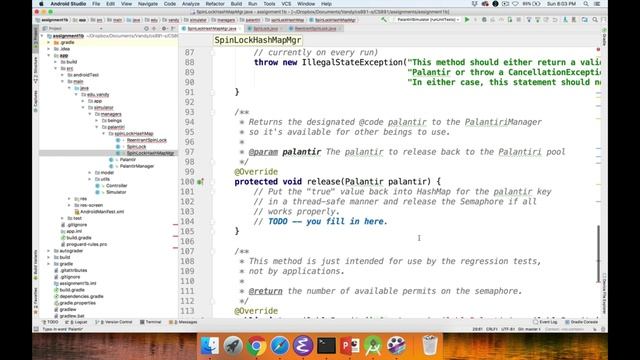
Task: Open the Navigate menu
Action: click(x=148, y=4)
